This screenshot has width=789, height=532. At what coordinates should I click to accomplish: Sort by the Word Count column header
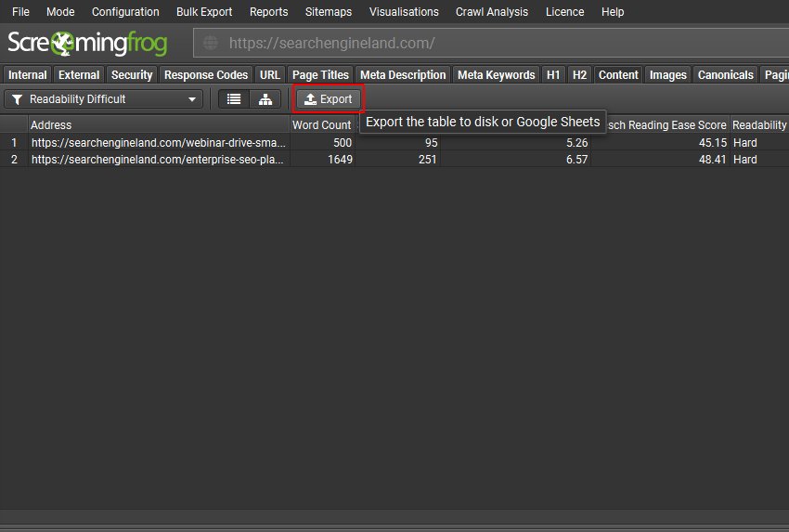click(322, 124)
